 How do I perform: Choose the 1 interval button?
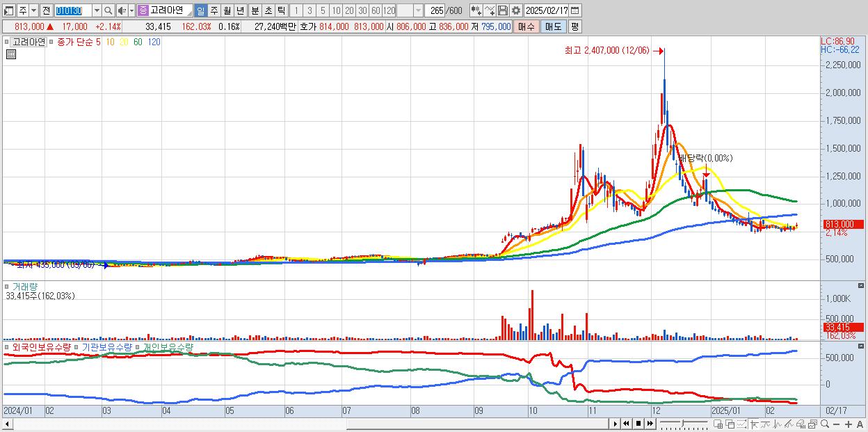tap(296, 10)
